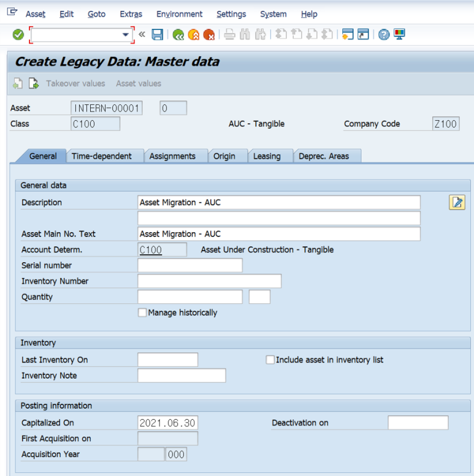This screenshot has height=476, width=474.
Task: Click the Inventory Note field
Action: tap(182, 376)
